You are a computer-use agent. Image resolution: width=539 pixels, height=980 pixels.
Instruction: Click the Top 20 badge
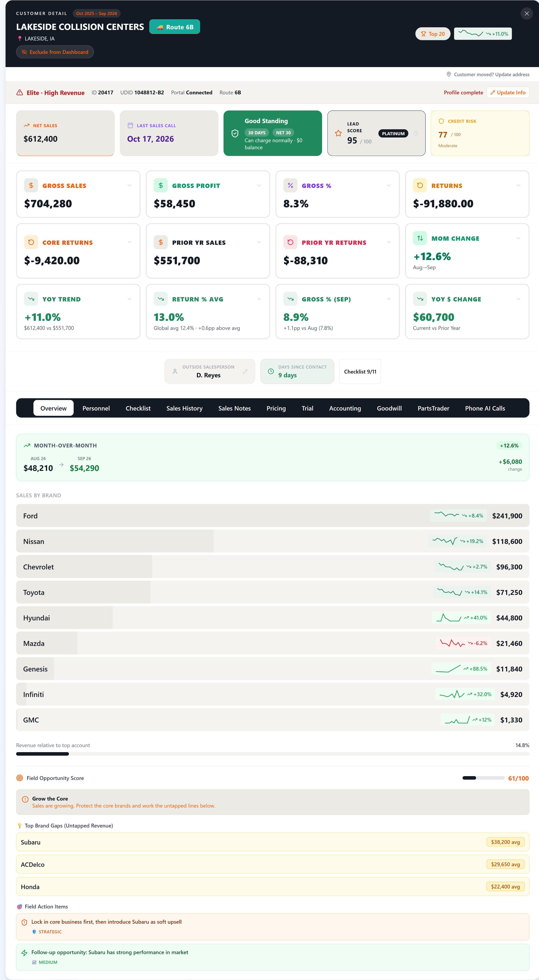(433, 34)
